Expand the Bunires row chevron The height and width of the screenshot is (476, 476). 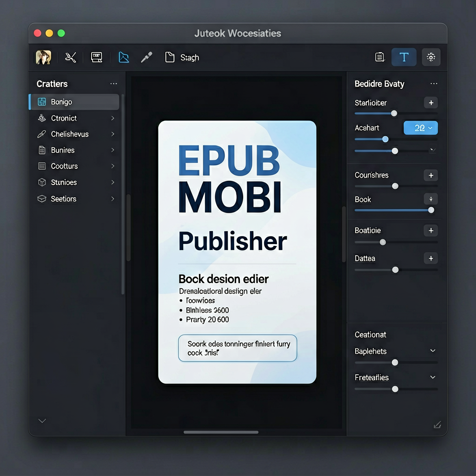112,150
